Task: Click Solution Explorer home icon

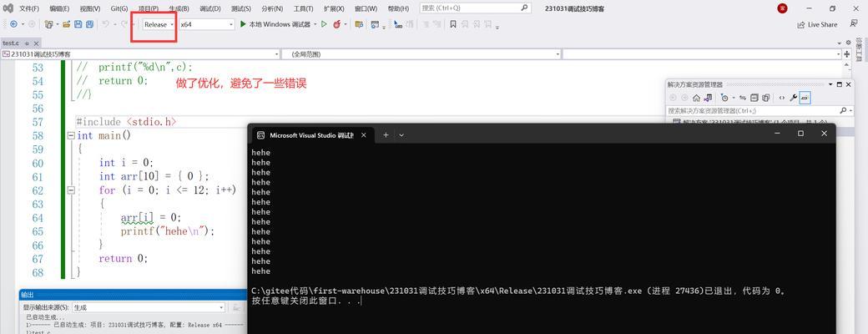Action: (x=696, y=98)
